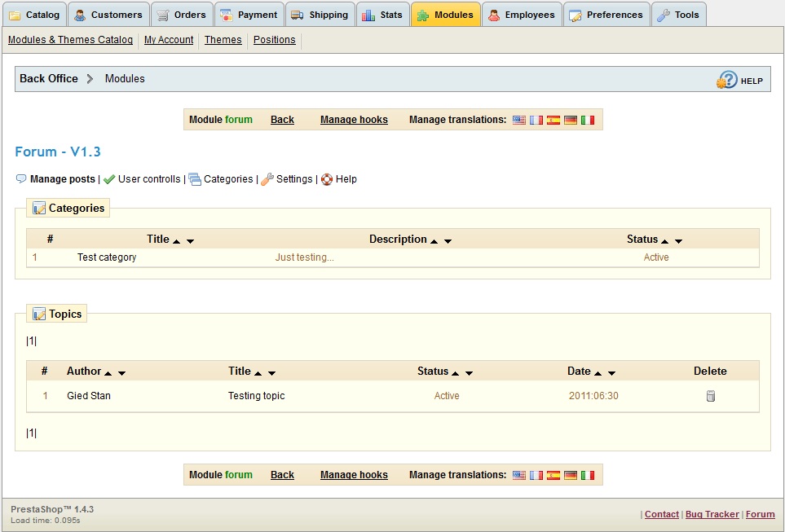Image resolution: width=785 pixels, height=532 pixels.
Task: Open the Customers tab
Action: tap(108, 15)
